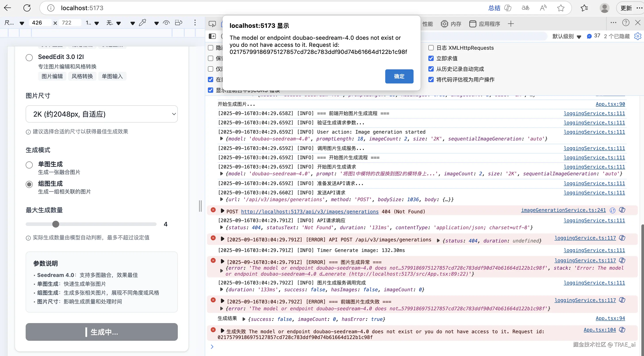Click the 确定 button in alert dialog
The width and height of the screenshot is (644, 356).
point(399,76)
